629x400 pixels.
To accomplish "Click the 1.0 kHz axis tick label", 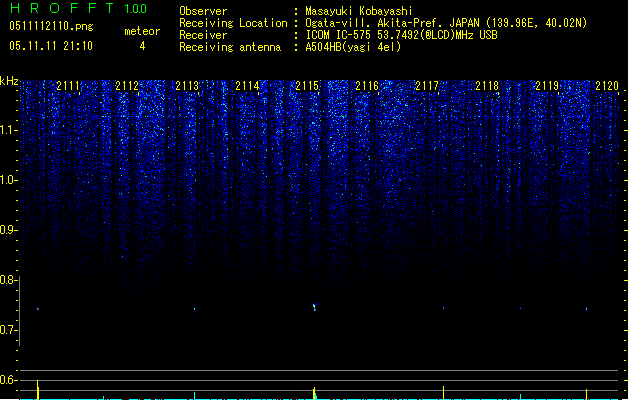I will (x=8, y=180).
